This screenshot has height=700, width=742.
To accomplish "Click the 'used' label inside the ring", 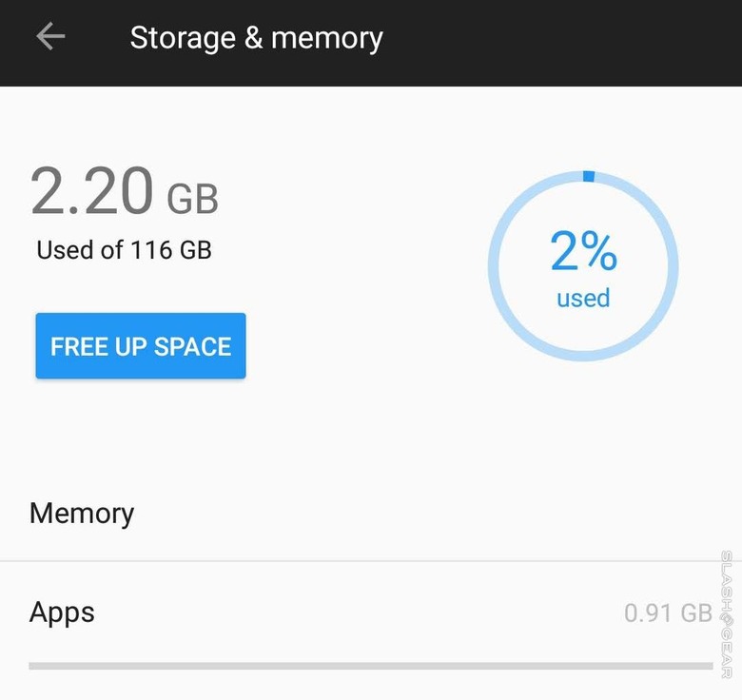I will (583, 298).
